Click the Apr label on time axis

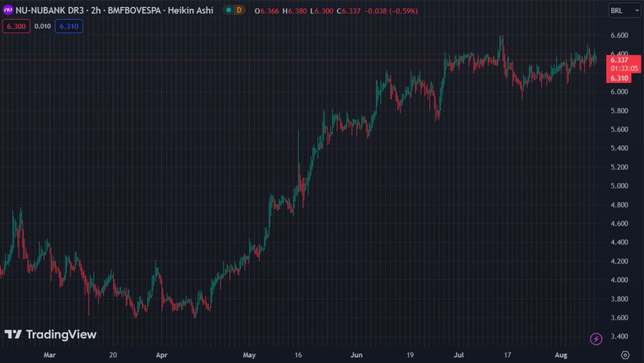(162, 355)
